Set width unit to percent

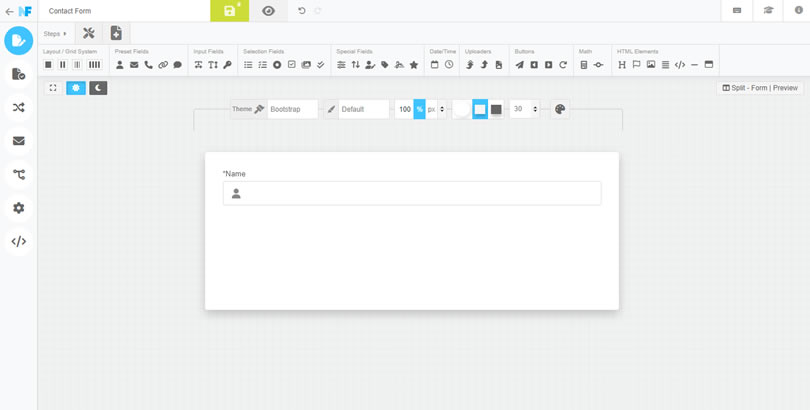click(419, 109)
